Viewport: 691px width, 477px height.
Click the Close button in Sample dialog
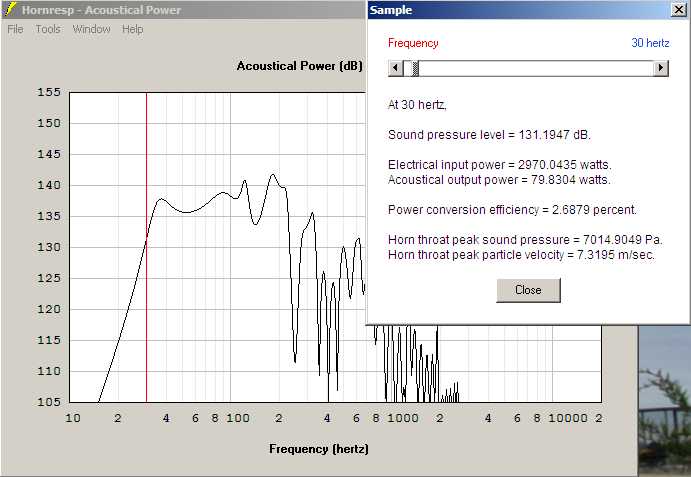(528, 290)
